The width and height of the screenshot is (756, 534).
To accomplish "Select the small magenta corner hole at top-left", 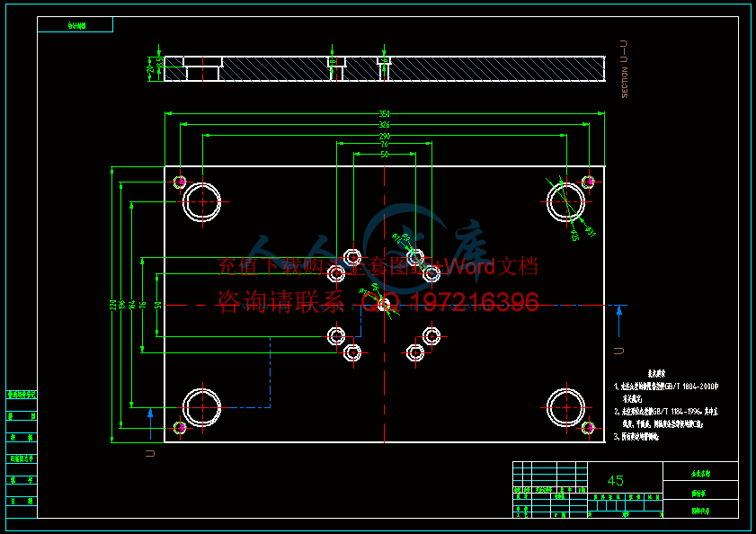I will [180, 182].
